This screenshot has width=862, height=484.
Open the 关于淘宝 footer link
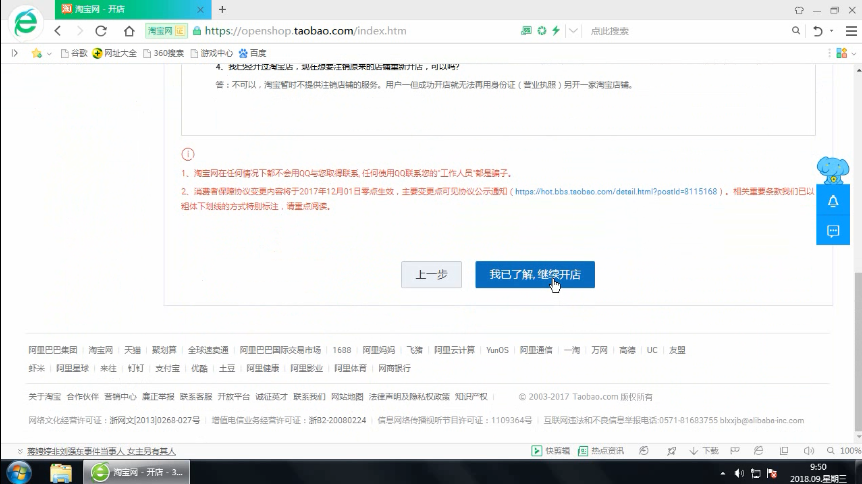(45, 397)
